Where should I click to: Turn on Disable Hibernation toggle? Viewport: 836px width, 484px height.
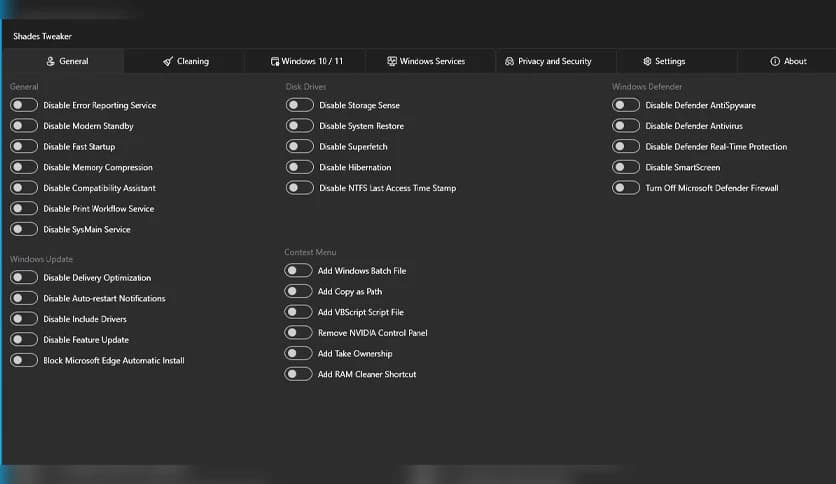[300, 167]
